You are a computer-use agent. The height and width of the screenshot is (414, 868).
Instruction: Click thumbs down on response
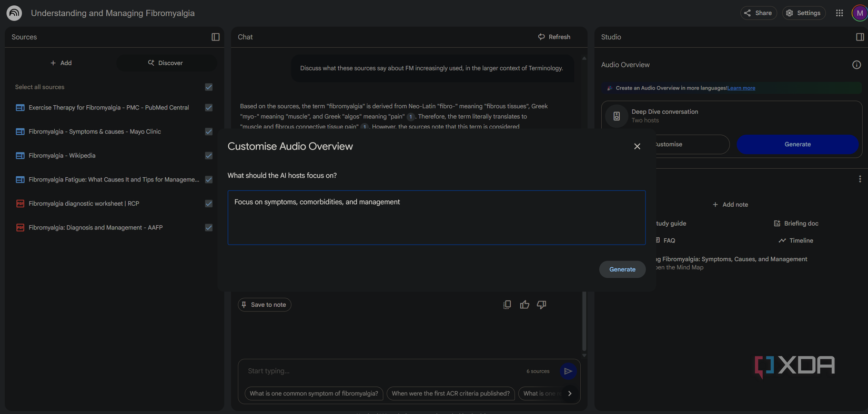[x=541, y=305]
